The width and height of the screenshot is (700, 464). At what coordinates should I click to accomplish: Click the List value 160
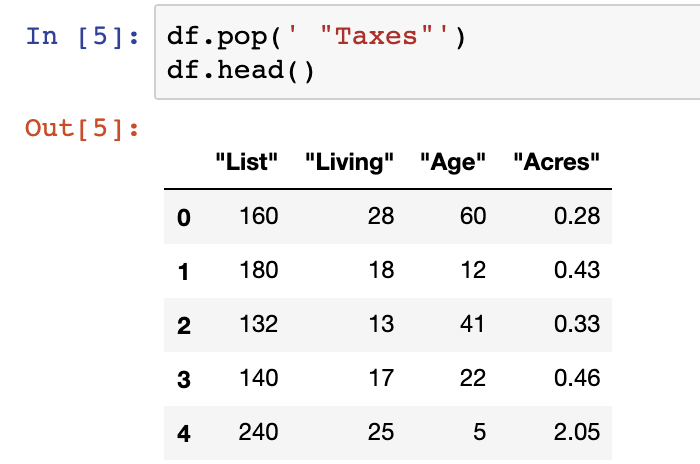[x=259, y=216]
